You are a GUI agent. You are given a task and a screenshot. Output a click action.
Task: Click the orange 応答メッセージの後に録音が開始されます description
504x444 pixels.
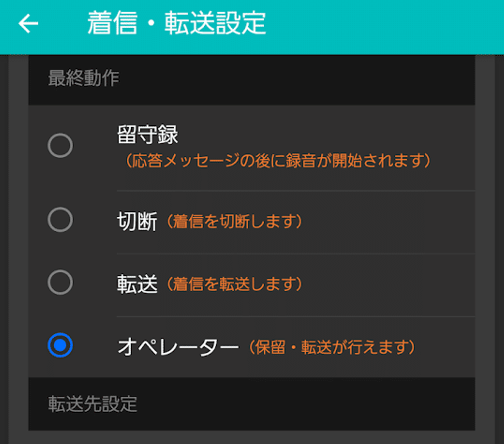pos(278,161)
